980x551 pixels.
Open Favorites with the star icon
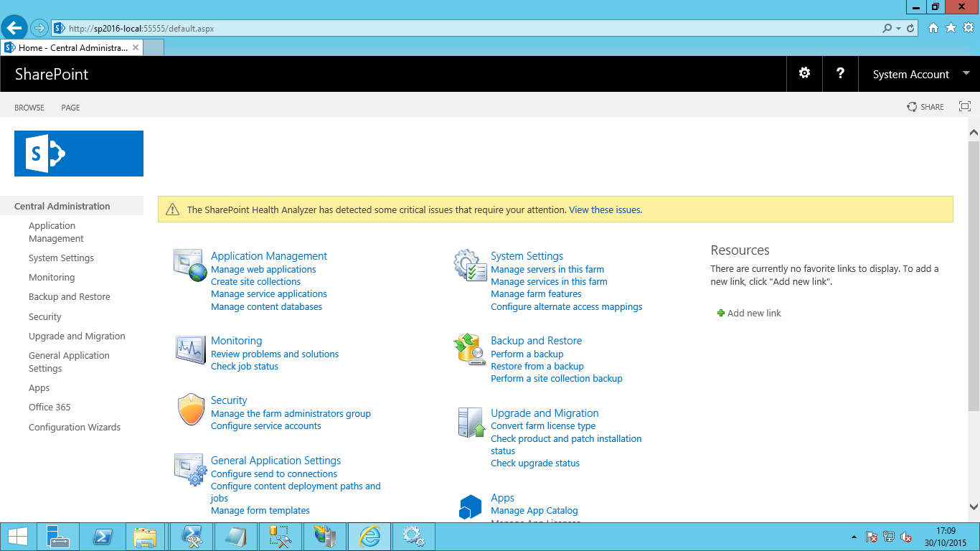[951, 28]
